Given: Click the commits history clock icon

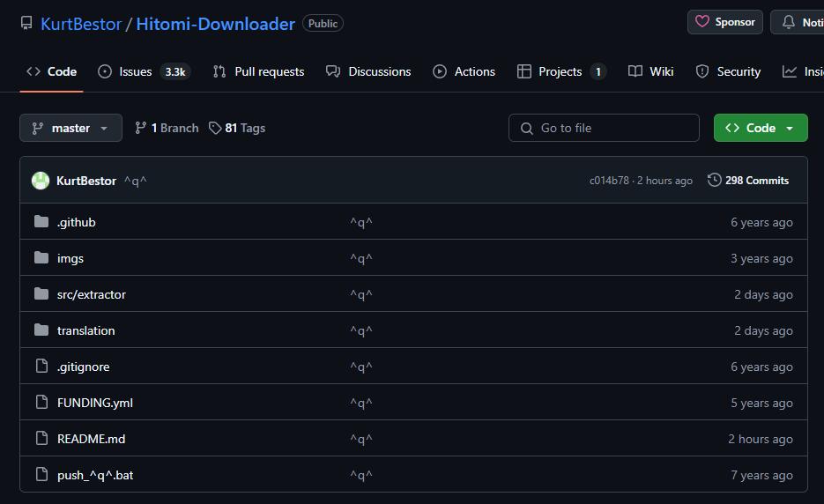Looking at the screenshot, I should (x=714, y=180).
